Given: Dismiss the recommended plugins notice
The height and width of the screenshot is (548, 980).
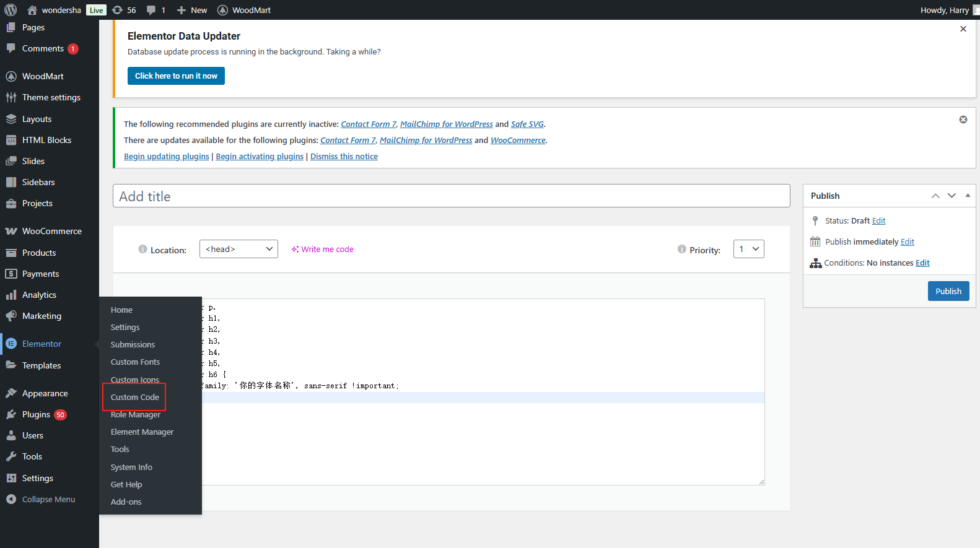Looking at the screenshot, I should 963,120.
